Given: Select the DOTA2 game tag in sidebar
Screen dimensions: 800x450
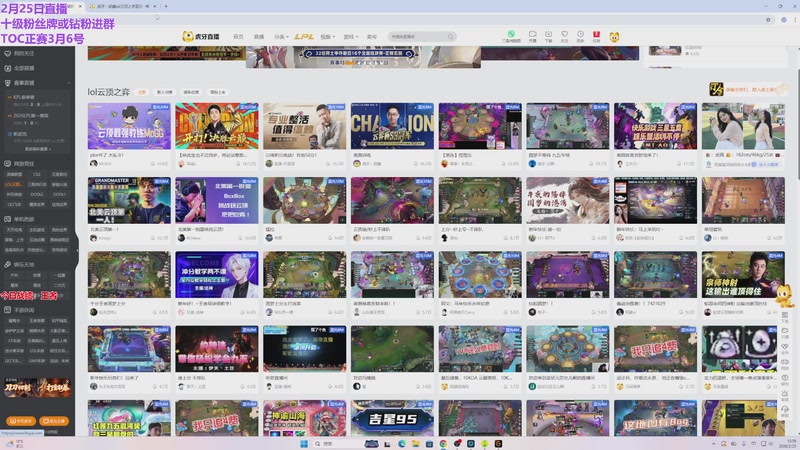Looking at the screenshot, I should 37,194.
